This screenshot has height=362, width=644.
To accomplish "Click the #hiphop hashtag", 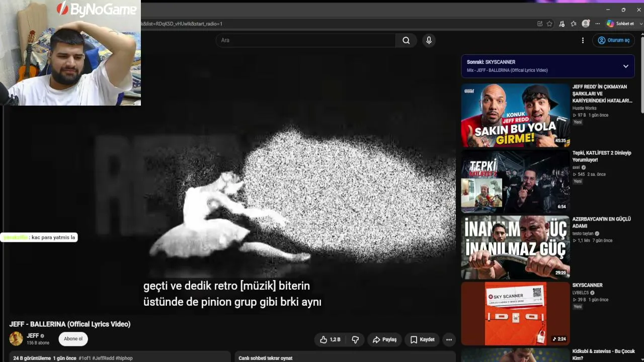I will (x=124, y=358).
